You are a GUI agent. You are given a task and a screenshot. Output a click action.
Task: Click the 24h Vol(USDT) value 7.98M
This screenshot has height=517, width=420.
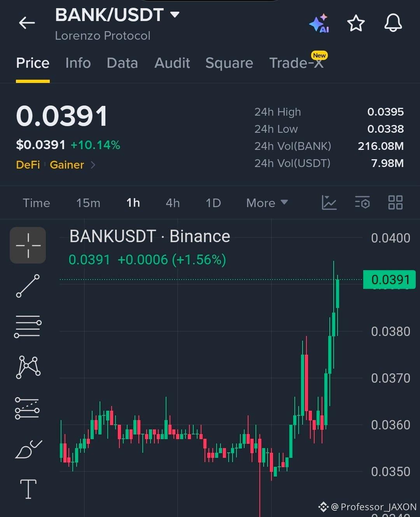(387, 163)
